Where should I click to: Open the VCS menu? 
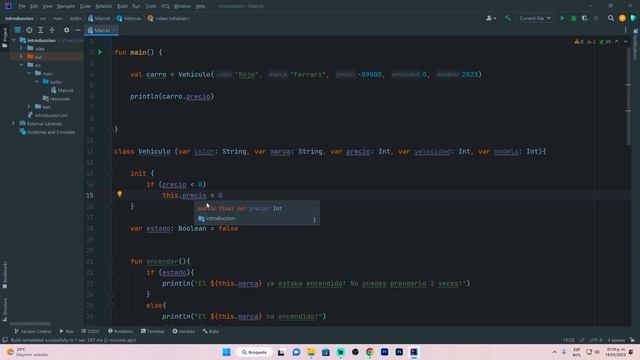click(165, 6)
